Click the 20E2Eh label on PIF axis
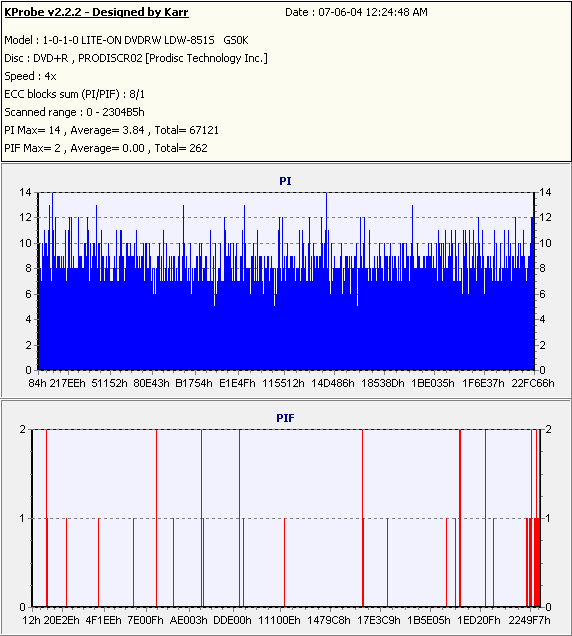 coord(62,620)
